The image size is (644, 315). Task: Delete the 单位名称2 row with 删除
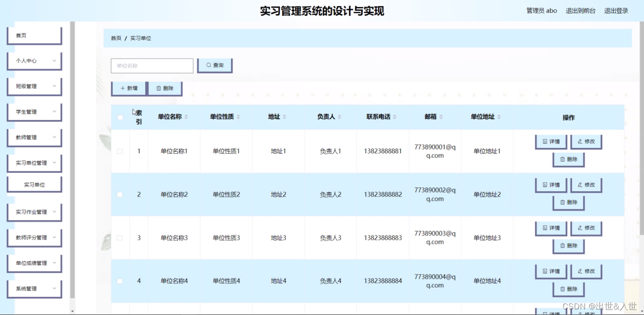click(569, 202)
